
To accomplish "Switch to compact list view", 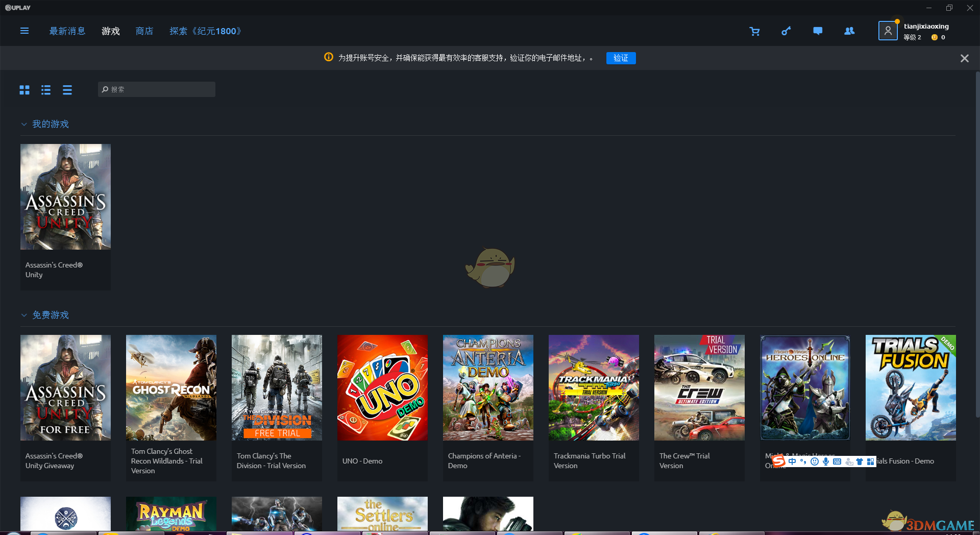I will [x=67, y=90].
